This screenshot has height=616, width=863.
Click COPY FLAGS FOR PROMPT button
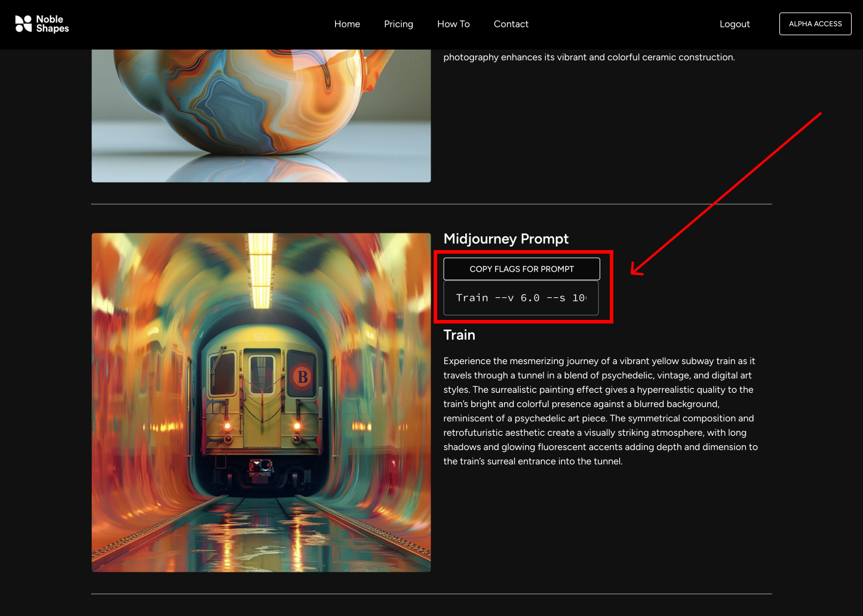[521, 269]
